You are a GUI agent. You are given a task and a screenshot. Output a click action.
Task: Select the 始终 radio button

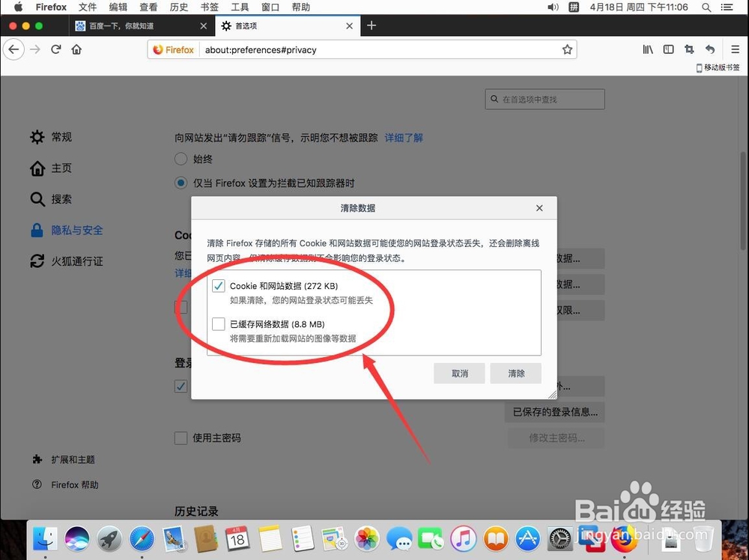point(181,159)
